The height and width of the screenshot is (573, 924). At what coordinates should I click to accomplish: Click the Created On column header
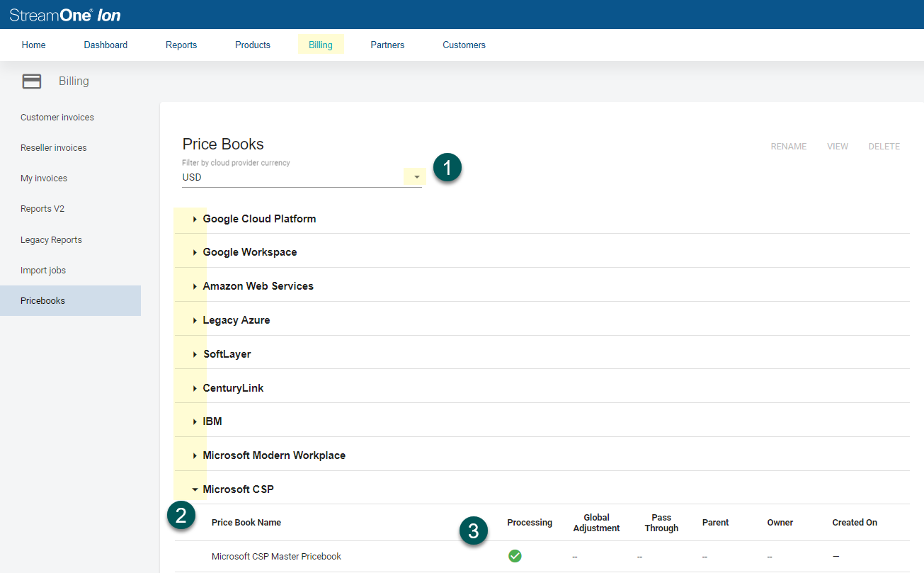point(855,523)
